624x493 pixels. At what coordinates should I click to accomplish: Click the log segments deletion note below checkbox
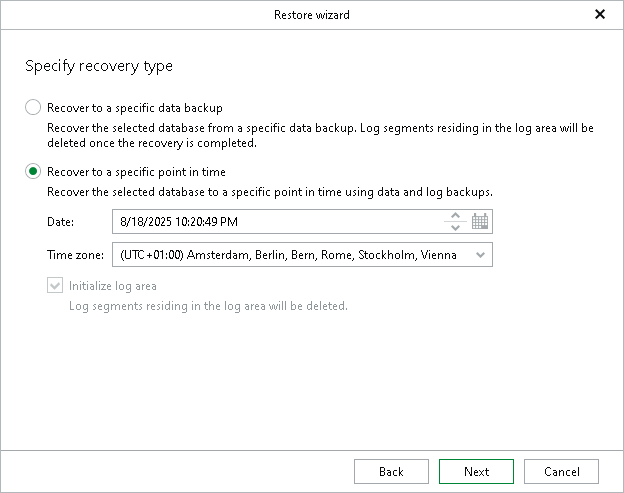click(208, 306)
